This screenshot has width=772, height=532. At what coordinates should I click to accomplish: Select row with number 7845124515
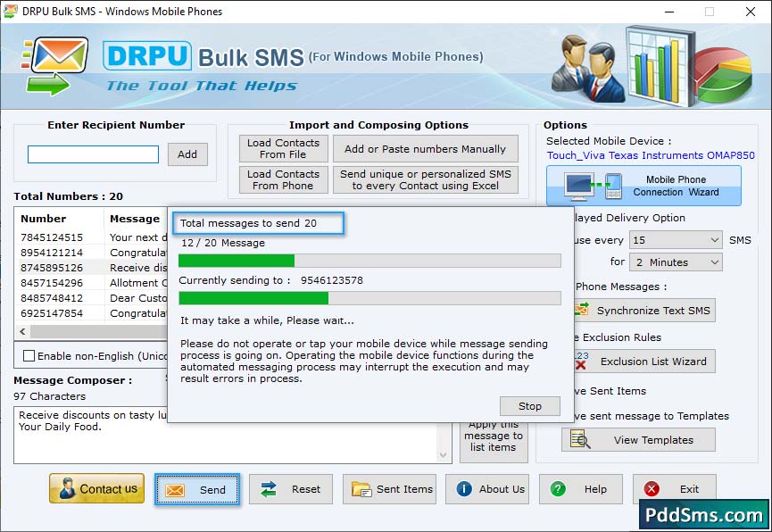coord(92,237)
